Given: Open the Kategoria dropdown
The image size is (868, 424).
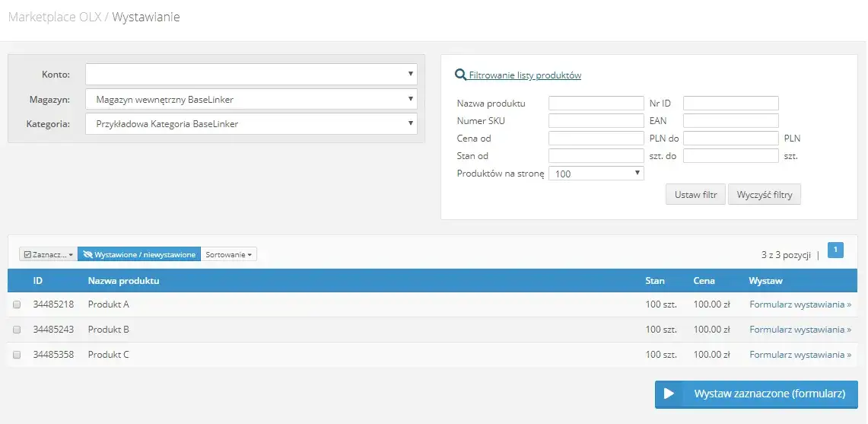Looking at the screenshot, I should (x=251, y=123).
